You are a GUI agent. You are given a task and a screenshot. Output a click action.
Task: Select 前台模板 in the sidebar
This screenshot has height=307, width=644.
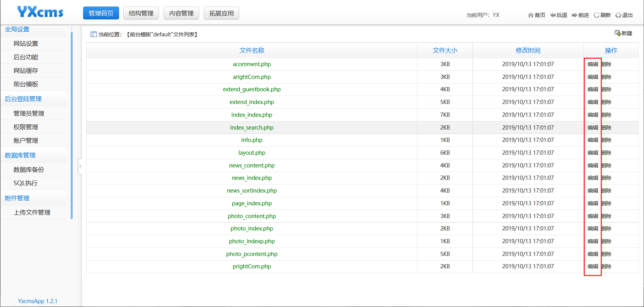tap(26, 84)
